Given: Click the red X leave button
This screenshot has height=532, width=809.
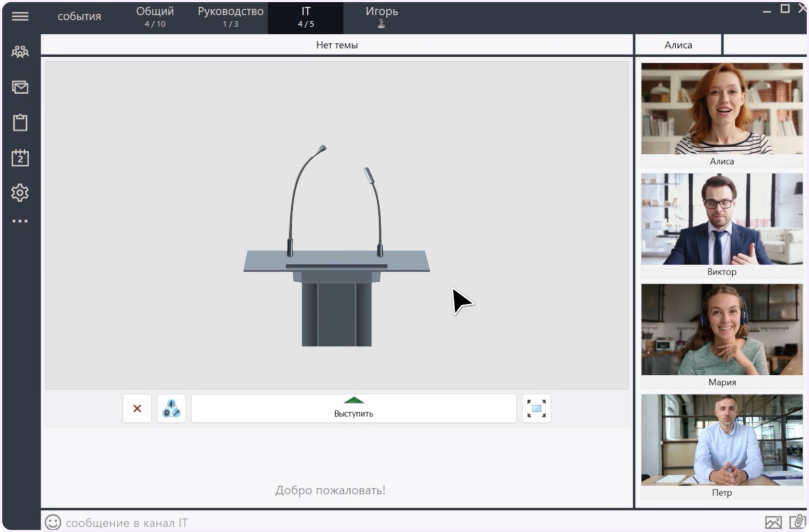Looking at the screenshot, I should click(x=137, y=408).
